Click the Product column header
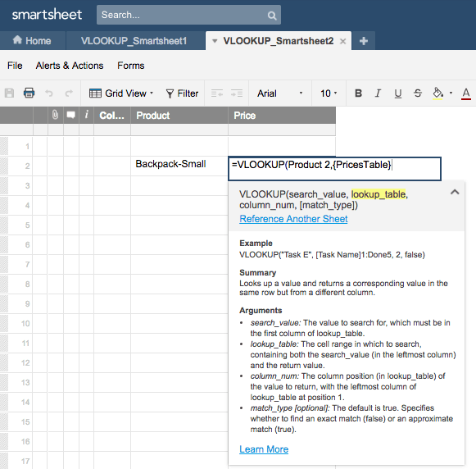The width and height of the screenshot is (476, 469). click(179, 115)
